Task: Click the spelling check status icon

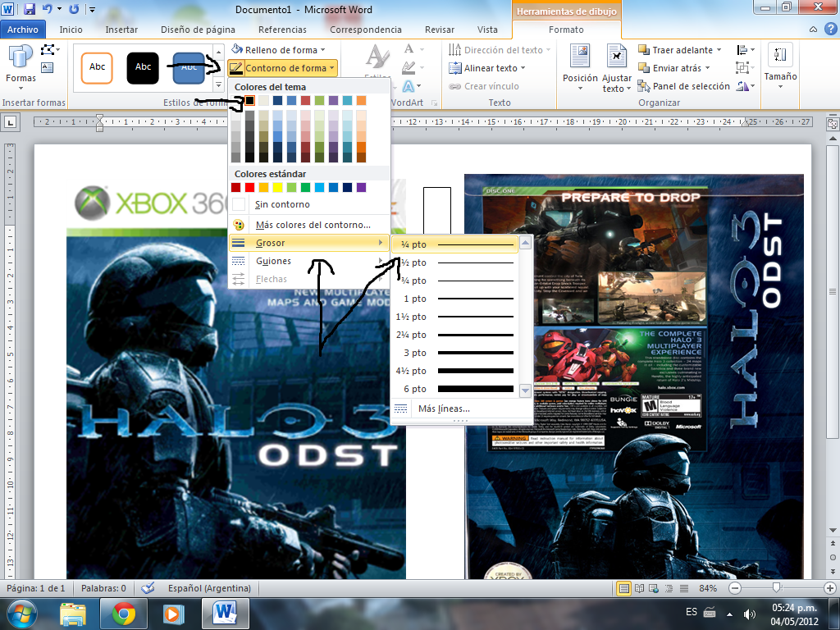Action: [x=148, y=588]
